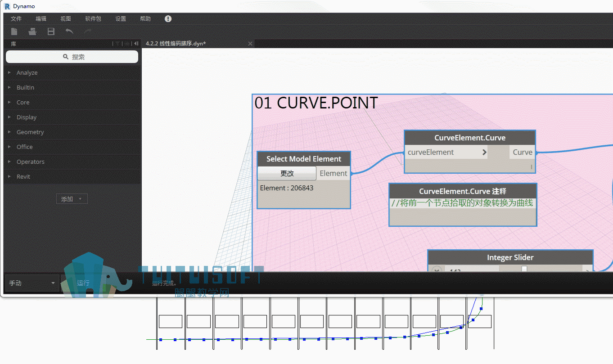Select the Select Model Element node header
The height and width of the screenshot is (364, 613).
click(304, 159)
